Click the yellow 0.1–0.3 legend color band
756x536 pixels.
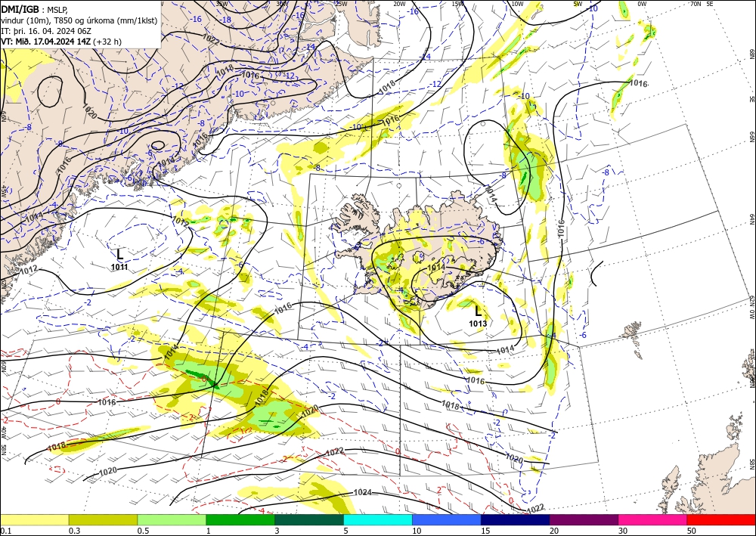tap(34, 519)
